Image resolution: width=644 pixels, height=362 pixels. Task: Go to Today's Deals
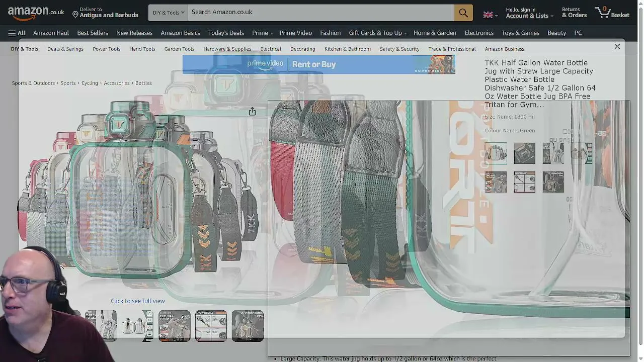click(226, 33)
